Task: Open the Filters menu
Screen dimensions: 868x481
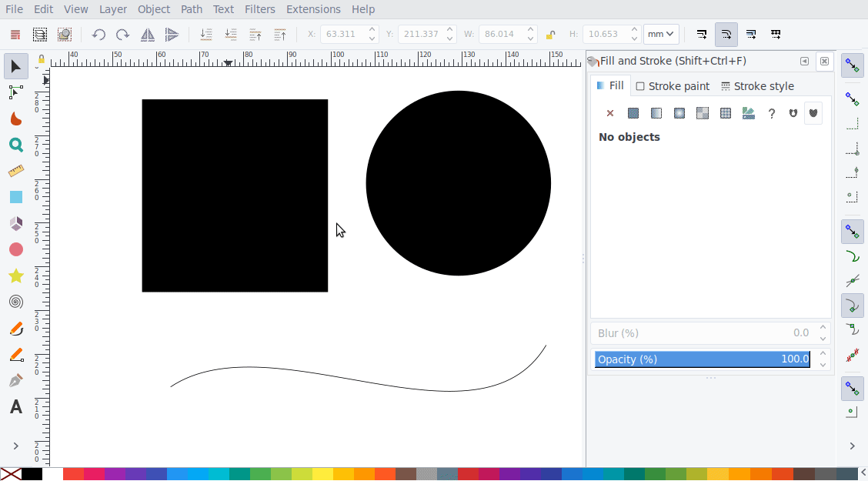Action: coord(259,9)
